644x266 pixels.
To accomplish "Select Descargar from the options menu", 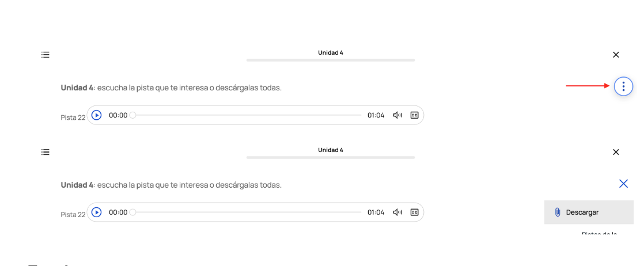I will [x=582, y=212].
